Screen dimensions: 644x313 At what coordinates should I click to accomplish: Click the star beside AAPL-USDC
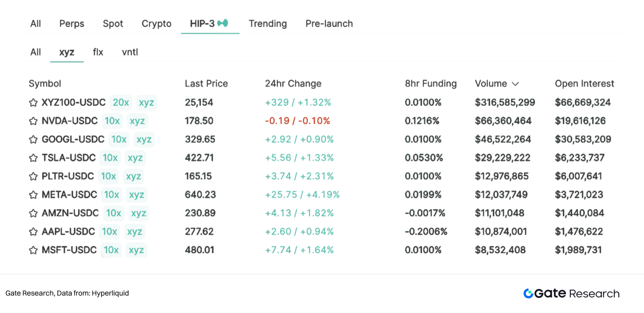(x=33, y=231)
